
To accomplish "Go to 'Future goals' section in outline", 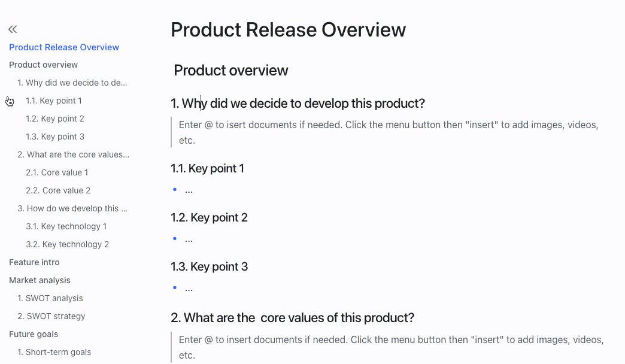I will (x=34, y=334).
